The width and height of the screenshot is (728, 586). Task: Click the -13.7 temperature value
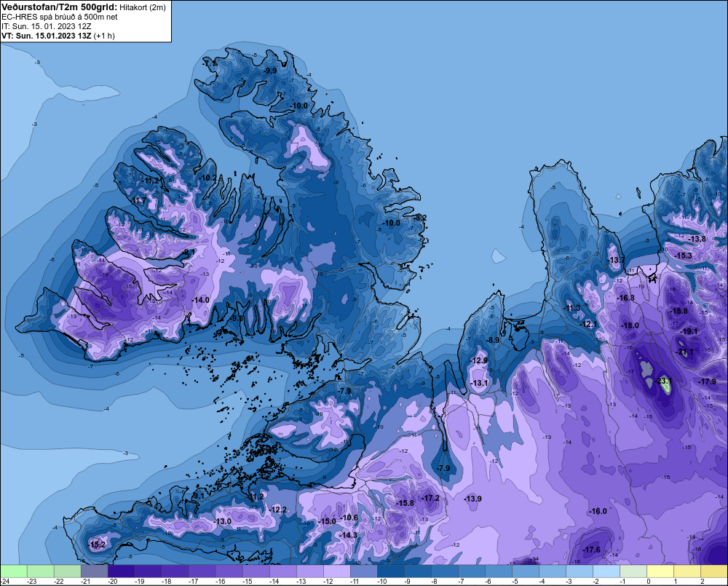[x=616, y=260]
